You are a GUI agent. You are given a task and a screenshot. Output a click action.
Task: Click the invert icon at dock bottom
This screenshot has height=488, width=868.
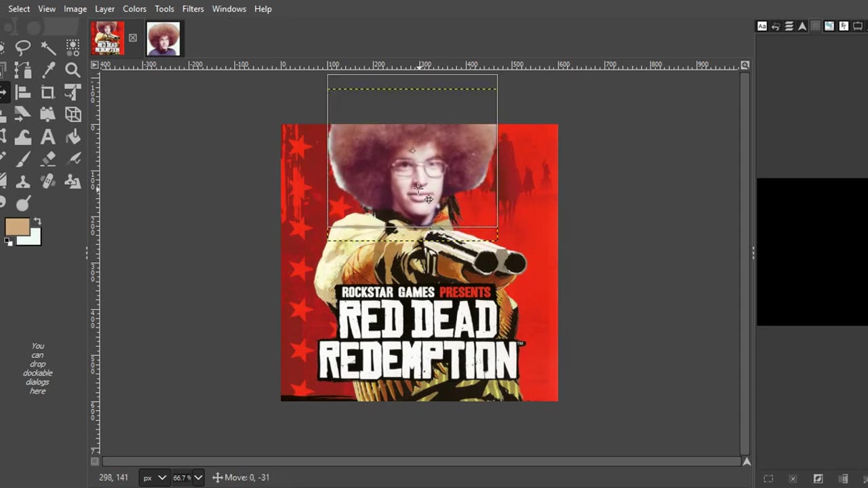pyautogui.click(x=818, y=479)
